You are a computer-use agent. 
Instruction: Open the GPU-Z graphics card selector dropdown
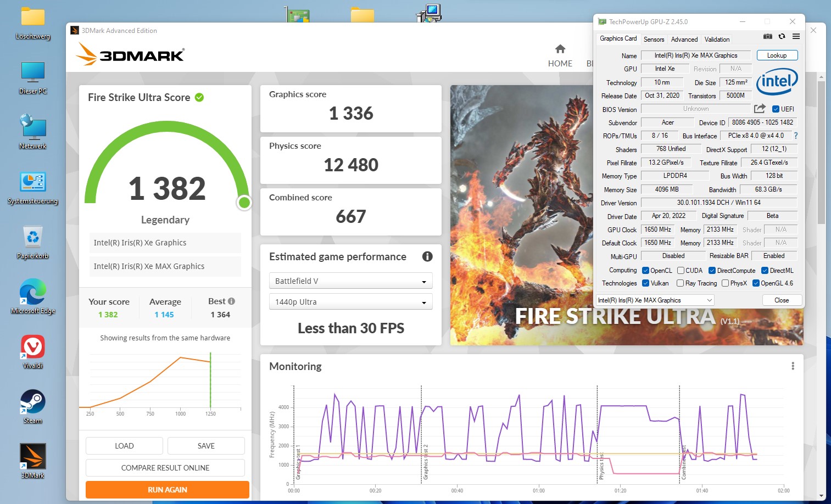click(655, 300)
